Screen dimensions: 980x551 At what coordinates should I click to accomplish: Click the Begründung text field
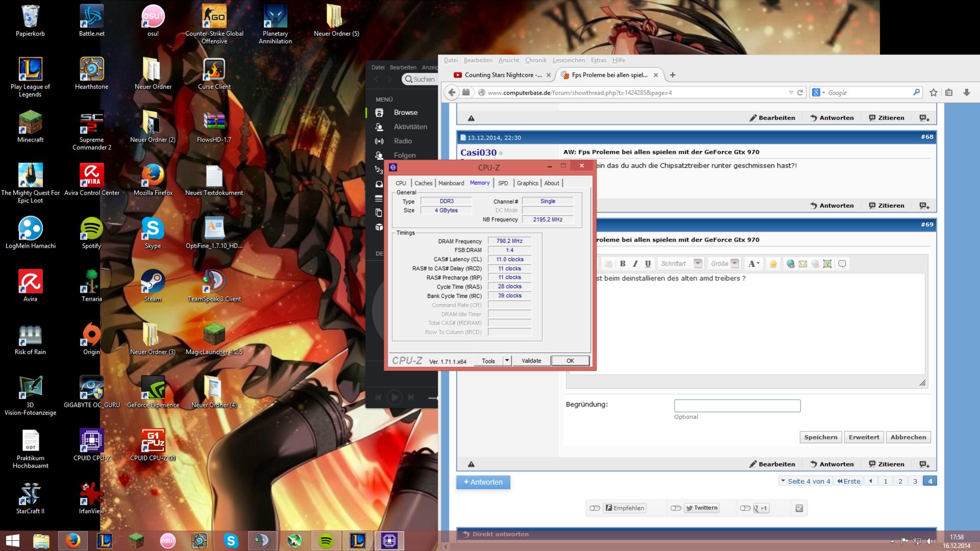[737, 405]
